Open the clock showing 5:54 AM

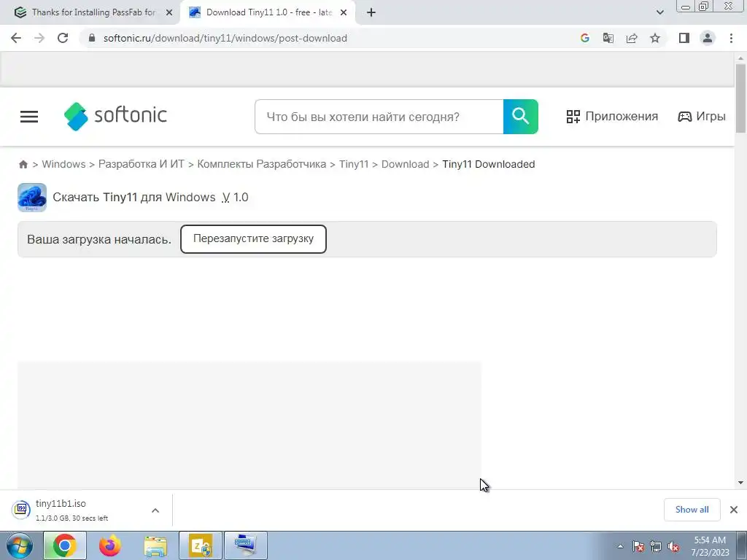click(x=710, y=546)
